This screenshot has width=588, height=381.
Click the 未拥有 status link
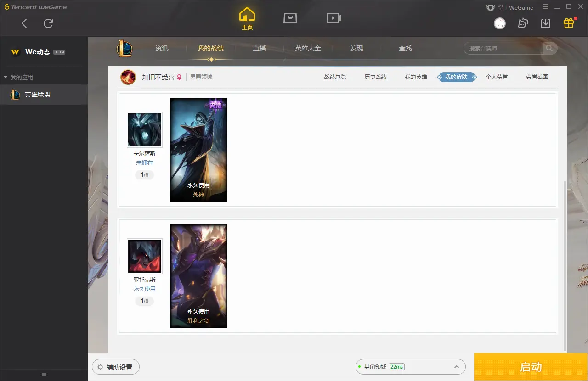tap(144, 163)
